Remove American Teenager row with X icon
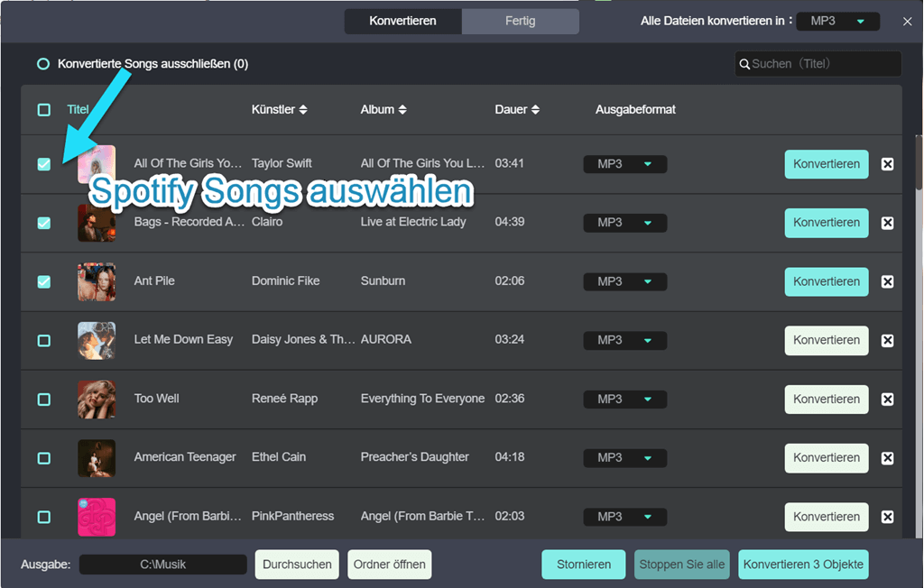 click(888, 458)
